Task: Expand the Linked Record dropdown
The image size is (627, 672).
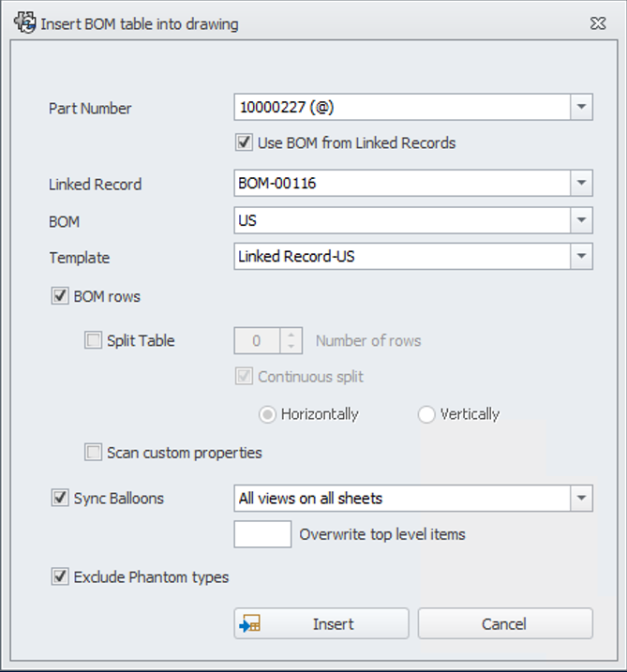Action: pyautogui.click(x=581, y=184)
